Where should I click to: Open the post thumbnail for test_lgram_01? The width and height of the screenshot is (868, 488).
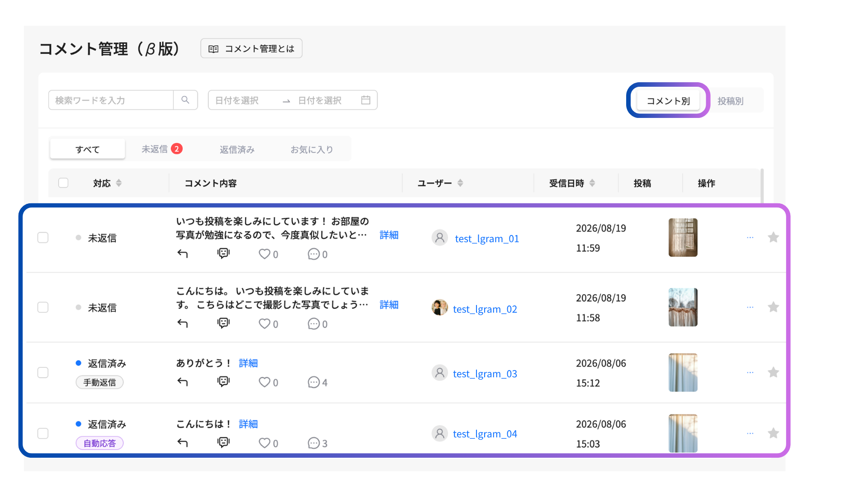pos(683,238)
